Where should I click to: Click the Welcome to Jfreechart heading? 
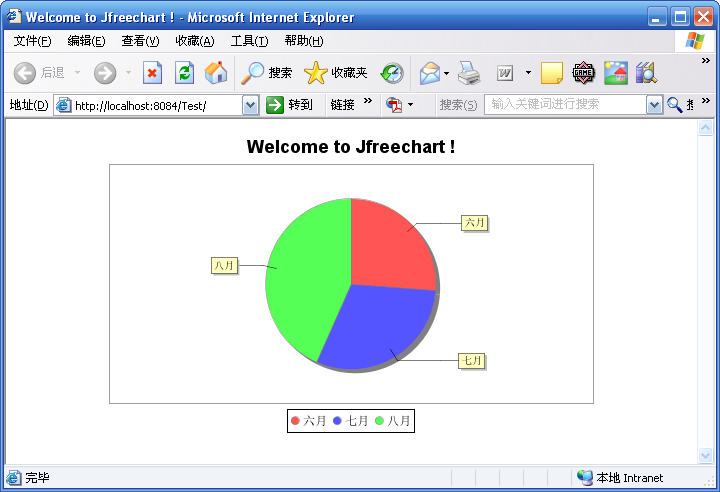click(x=351, y=147)
